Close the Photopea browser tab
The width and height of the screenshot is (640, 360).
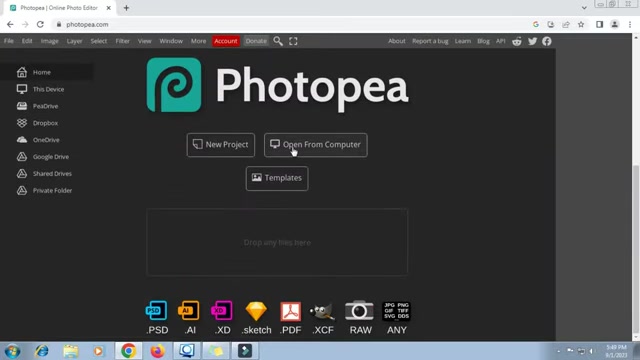coord(109,8)
